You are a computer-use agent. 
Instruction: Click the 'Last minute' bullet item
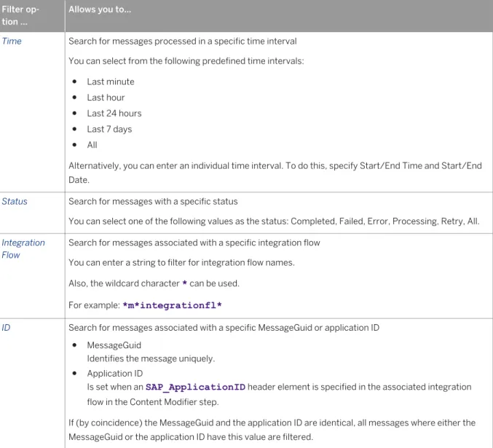(x=111, y=82)
